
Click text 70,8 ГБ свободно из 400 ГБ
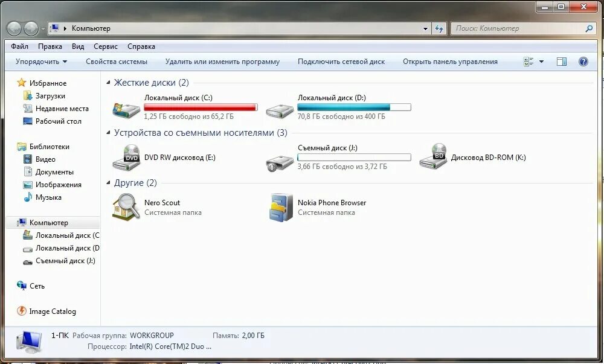[x=341, y=117]
